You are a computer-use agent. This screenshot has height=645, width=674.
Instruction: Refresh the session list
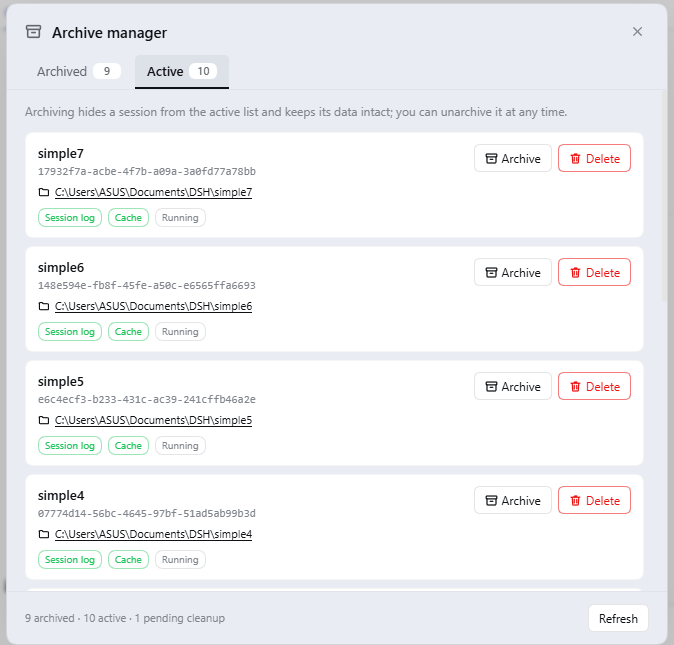618,618
